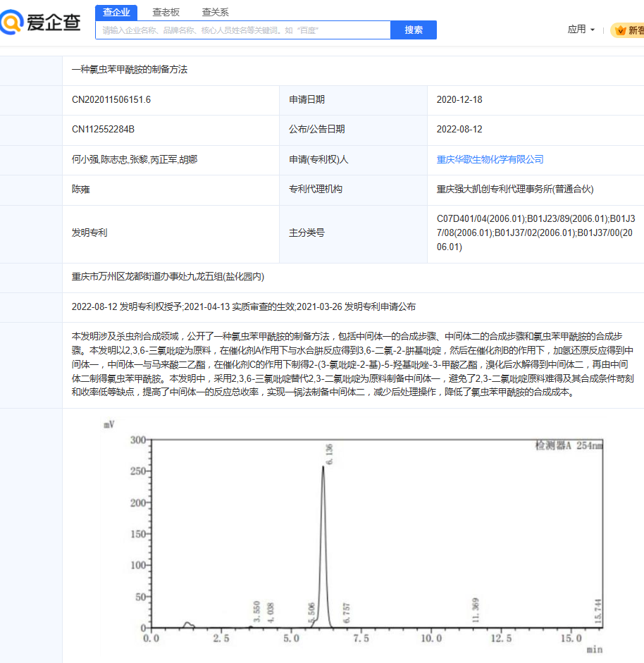Open the 重庆华歌生物化学有限公司 link

click(490, 159)
